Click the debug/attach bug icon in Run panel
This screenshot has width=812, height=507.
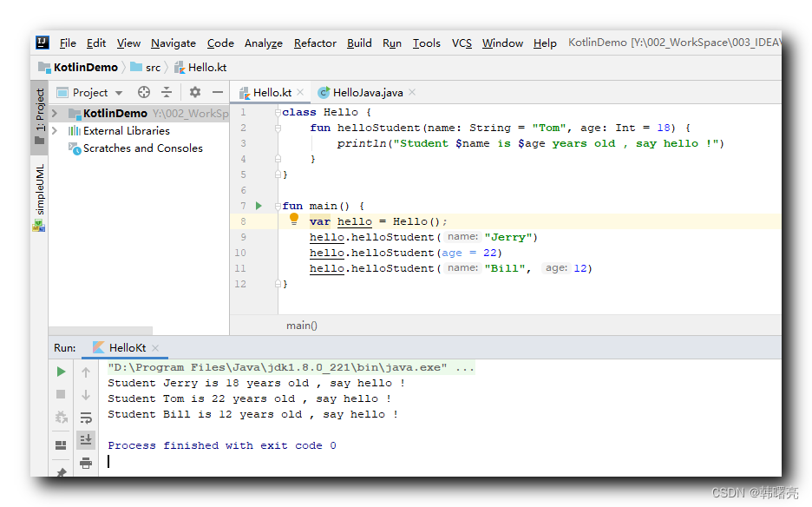pyautogui.click(x=61, y=418)
